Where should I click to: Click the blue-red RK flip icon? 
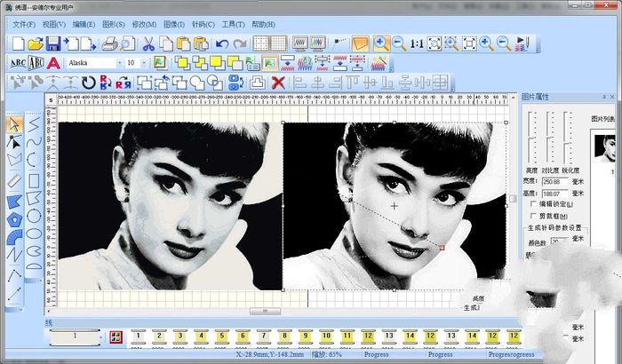pos(106,83)
